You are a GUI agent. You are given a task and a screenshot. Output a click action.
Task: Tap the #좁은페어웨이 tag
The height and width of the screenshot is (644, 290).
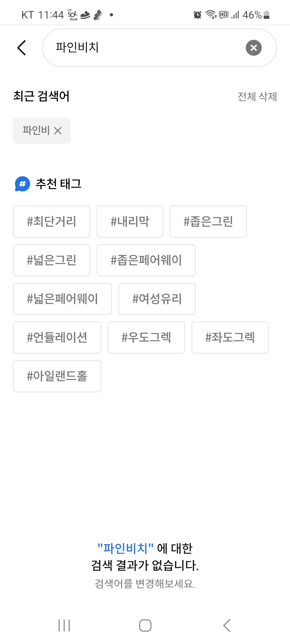(146, 260)
